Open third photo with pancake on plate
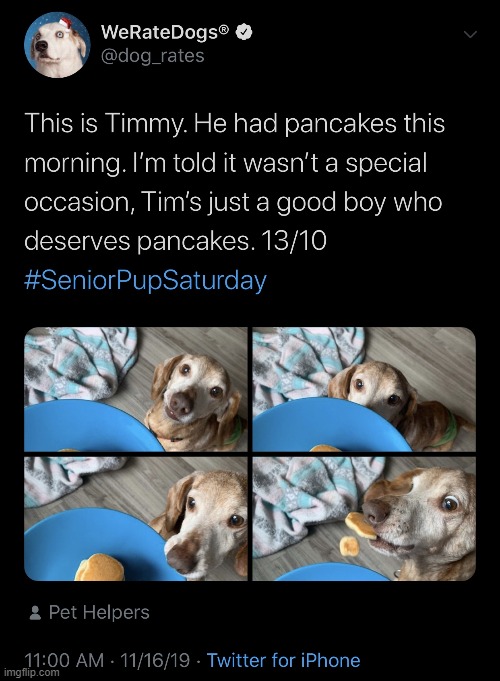Viewport: 500px width, 681px height. click(x=136, y=519)
